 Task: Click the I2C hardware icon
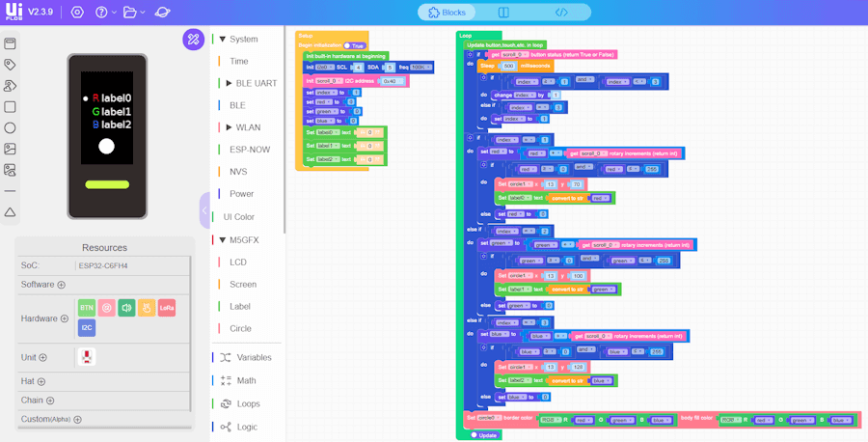pyautogui.click(x=87, y=328)
